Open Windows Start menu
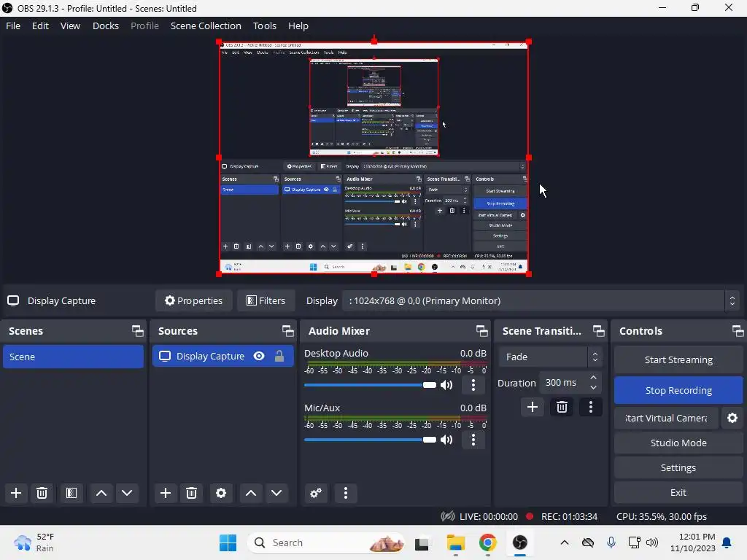This screenshot has width=747, height=560. [x=228, y=542]
